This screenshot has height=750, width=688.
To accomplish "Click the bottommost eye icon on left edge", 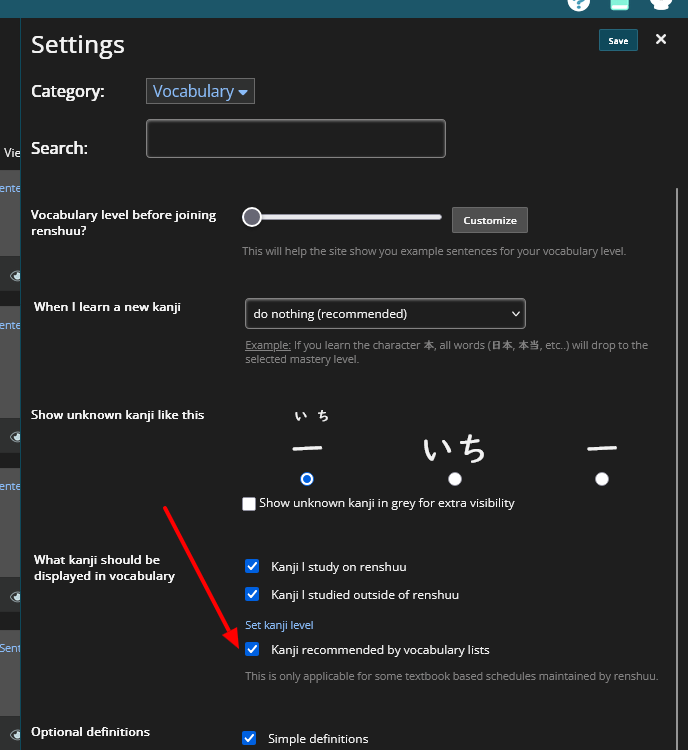I will tap(15, 597).
